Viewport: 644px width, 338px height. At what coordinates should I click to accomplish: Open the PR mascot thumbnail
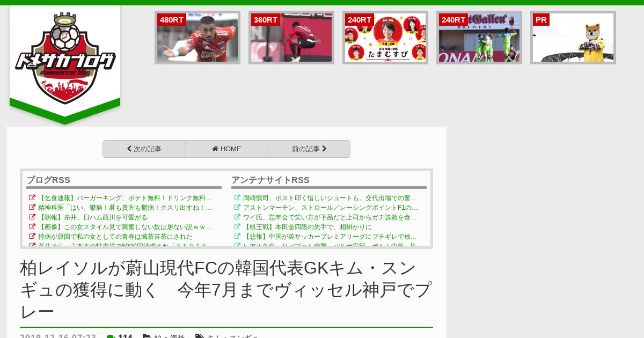573,38
